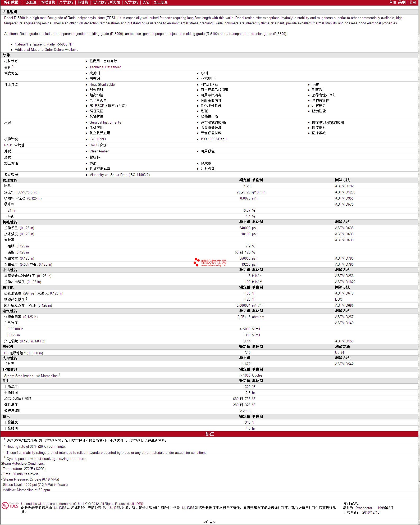
Task: Click refractive index value 1.672
Action: coord(246,364)
